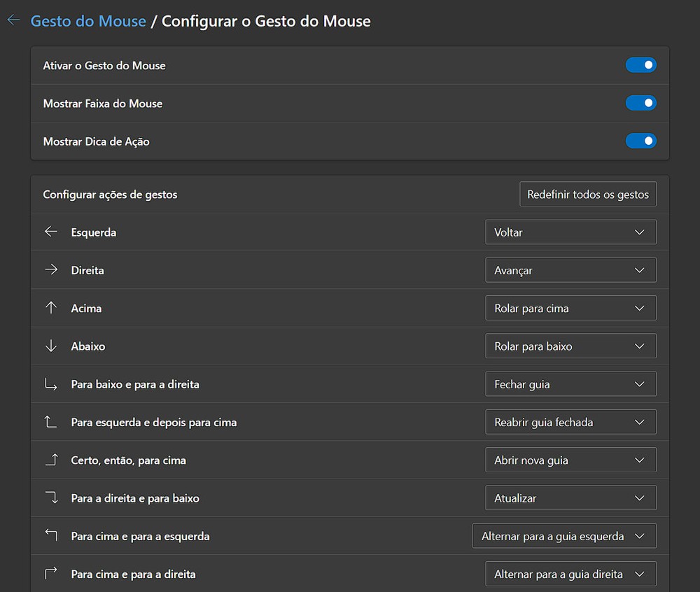Click the left arrow gesture icon beside Esquerda
This screenshot has width=700, height=592.
(x=51, y=232)
